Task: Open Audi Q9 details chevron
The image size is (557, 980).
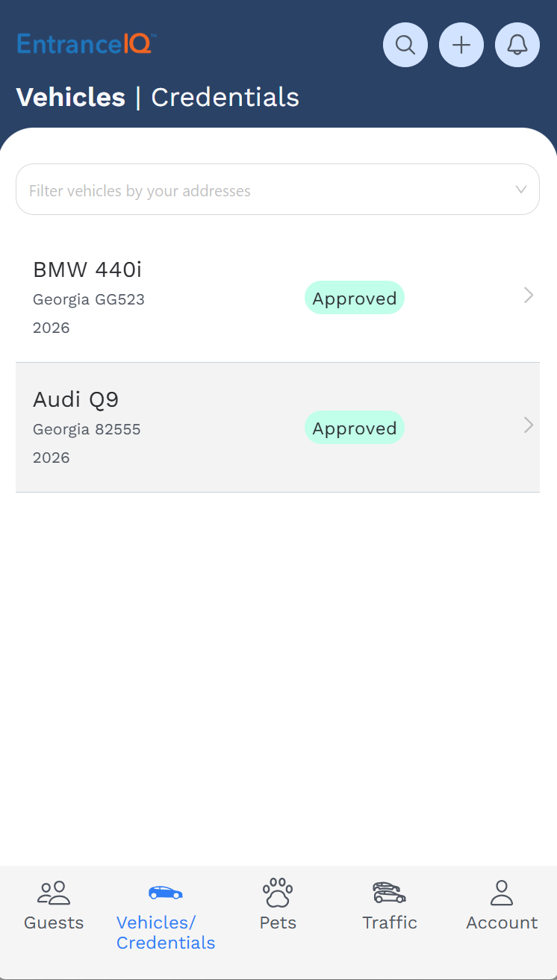Action: click(x=529, y=425)
